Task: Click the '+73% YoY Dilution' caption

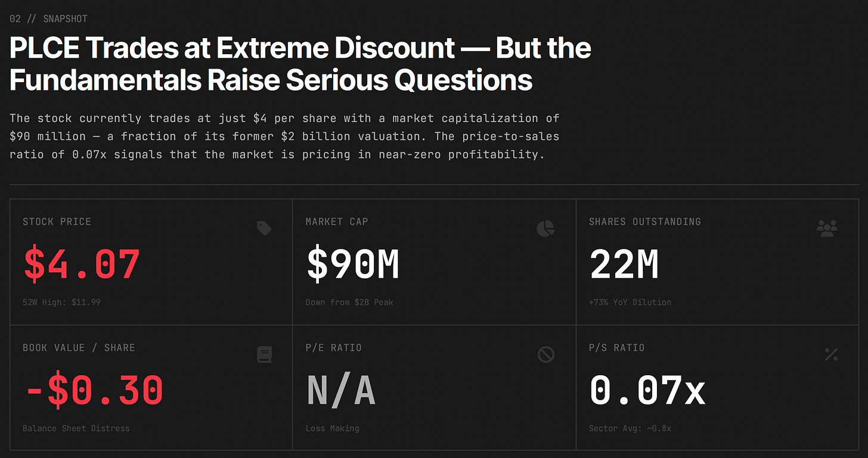Action: [x=630, y=302]
